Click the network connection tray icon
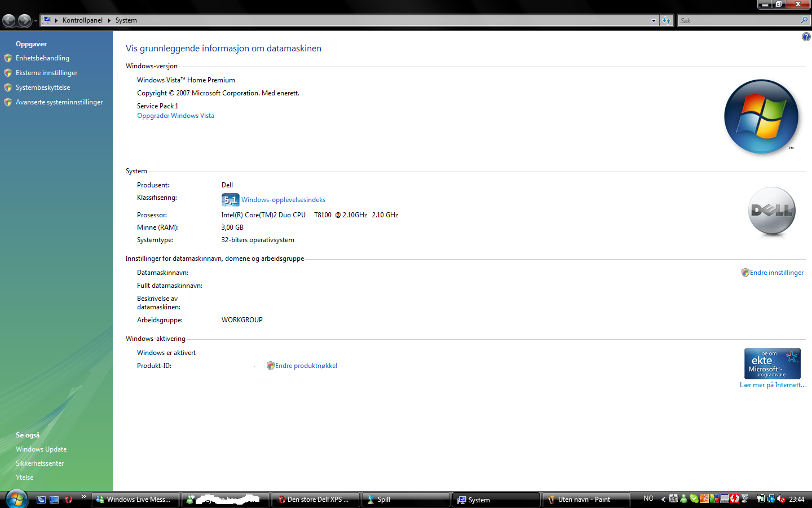This screenshot has width=812, height=508. pyautogui.click(x=771, y=498)
